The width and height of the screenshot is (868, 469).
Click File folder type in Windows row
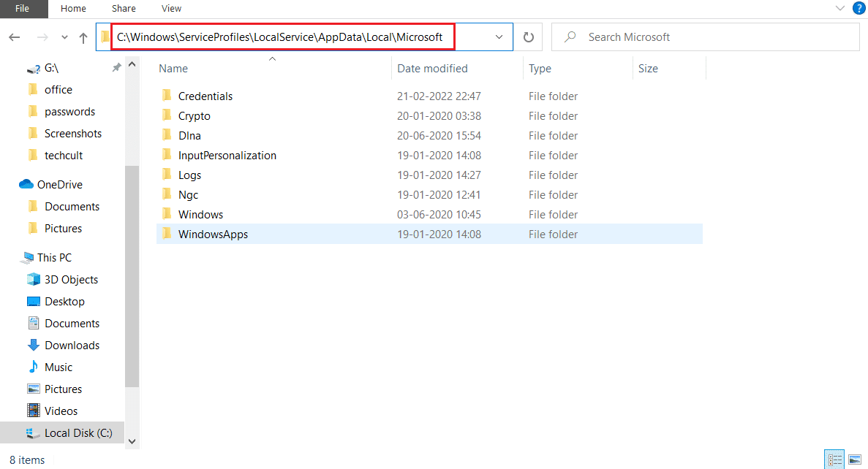(x=553, y=215)
